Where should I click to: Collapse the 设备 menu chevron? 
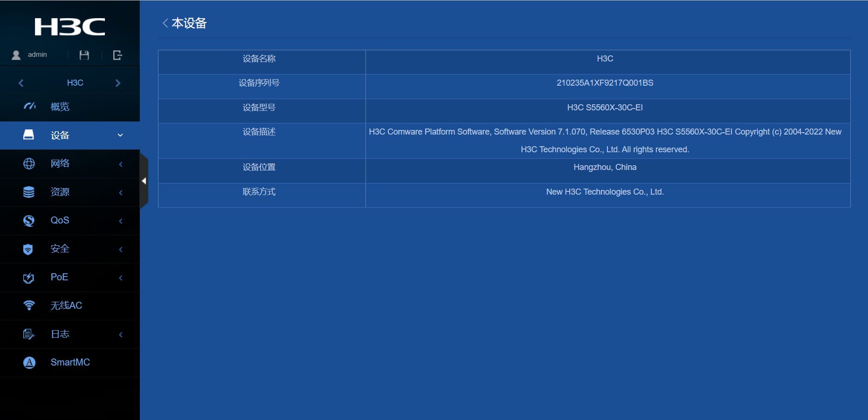120,135
